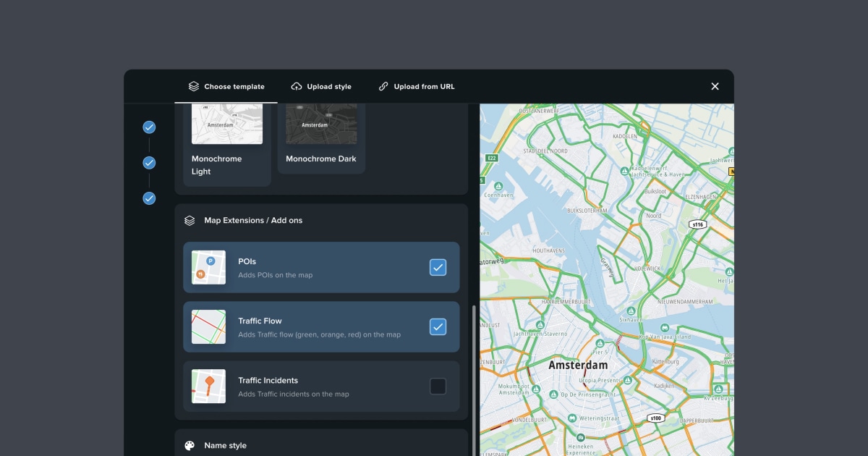
Task: Click the POIs title text
Action: (247, 261)
